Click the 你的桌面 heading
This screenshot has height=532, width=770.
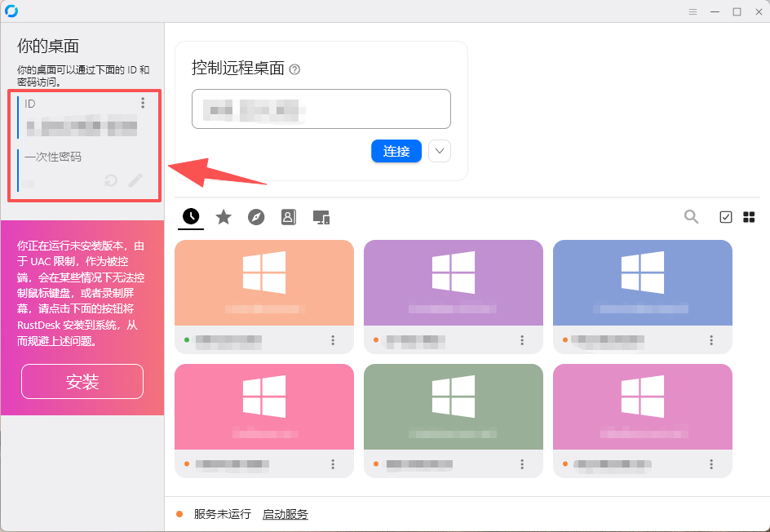(x=48, y=47)
